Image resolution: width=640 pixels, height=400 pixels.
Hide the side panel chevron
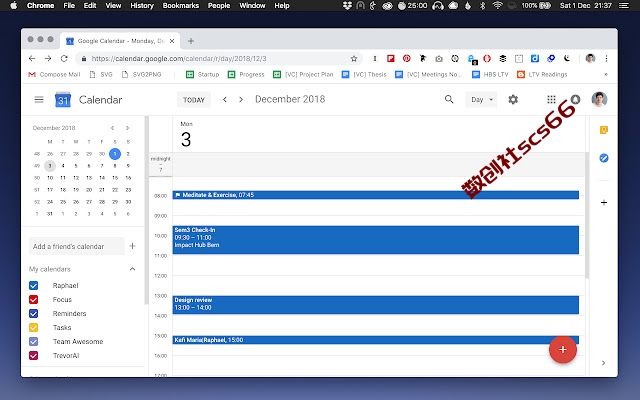603,363
